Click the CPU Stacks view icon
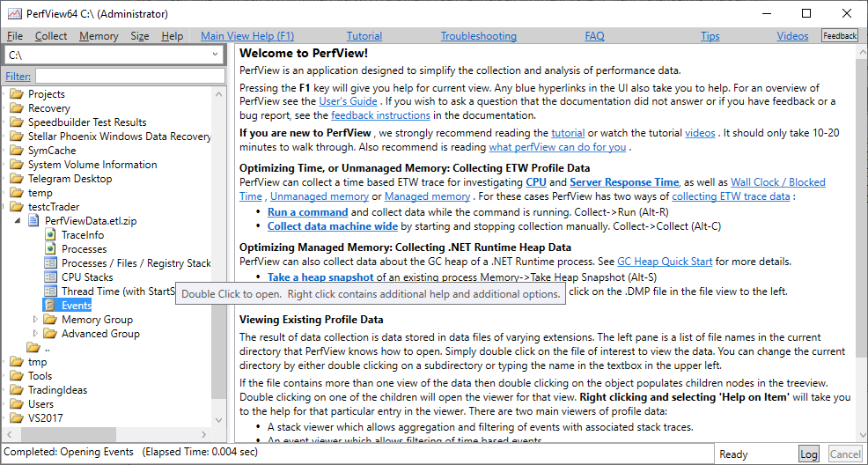The width and height of the screenshot is (868, 465). 51,277
